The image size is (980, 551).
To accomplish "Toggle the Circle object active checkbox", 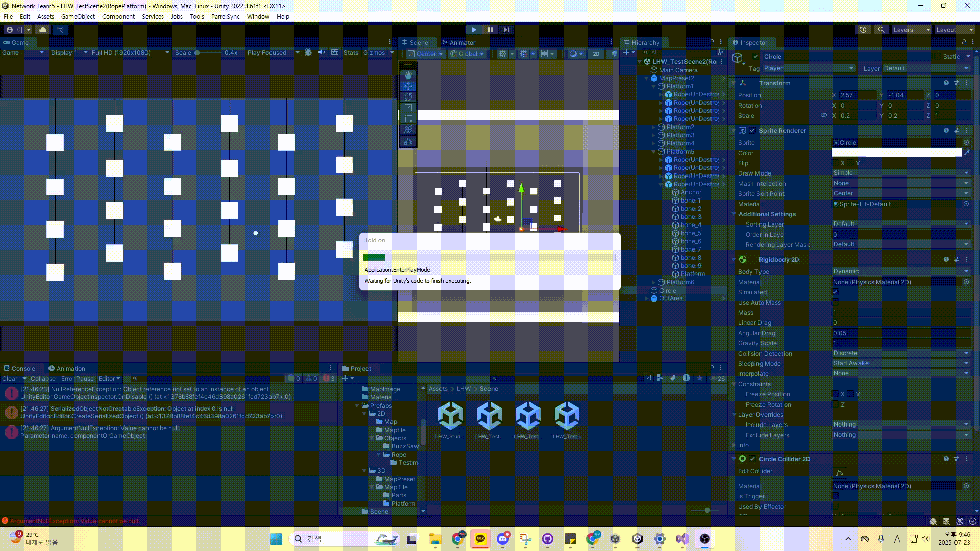I will (x=756, y=57).
